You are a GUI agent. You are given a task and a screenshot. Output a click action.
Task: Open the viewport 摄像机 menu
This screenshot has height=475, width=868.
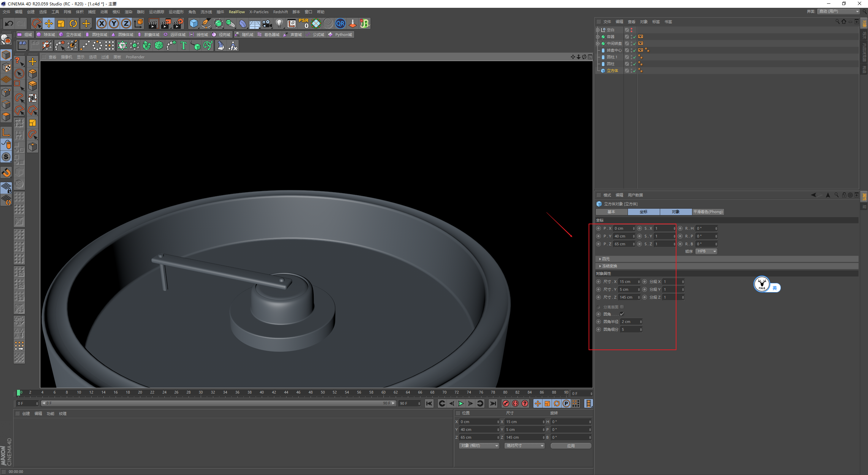66,57
